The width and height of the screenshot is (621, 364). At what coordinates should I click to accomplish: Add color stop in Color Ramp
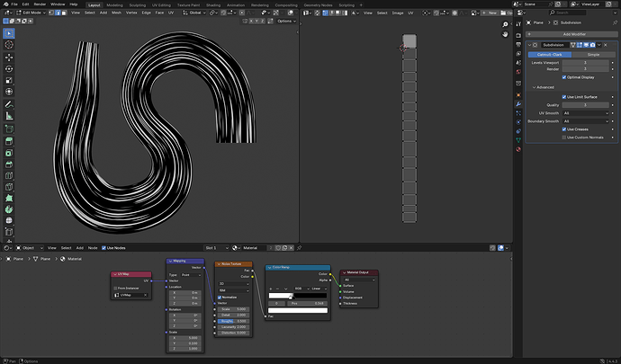coord(271,289)
